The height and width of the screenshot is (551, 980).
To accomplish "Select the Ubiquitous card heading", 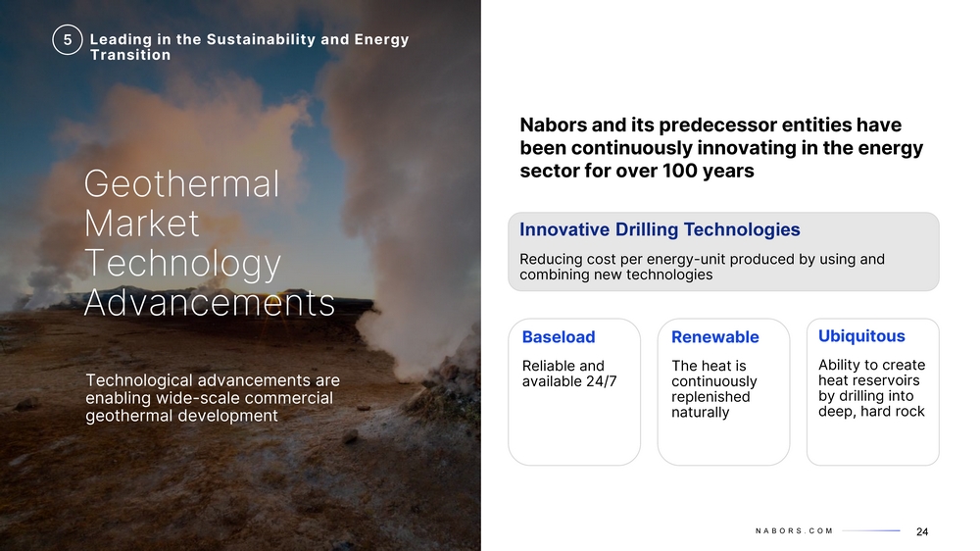I will pos(861,336).
